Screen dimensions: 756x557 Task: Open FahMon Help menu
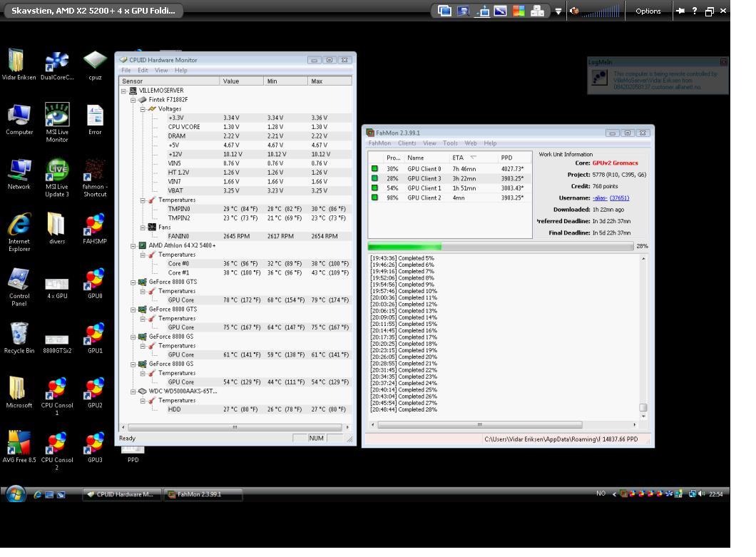490,143
